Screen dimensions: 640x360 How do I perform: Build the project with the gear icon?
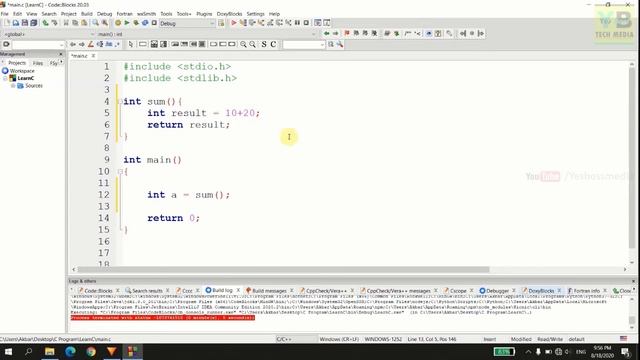click(118, 23)
